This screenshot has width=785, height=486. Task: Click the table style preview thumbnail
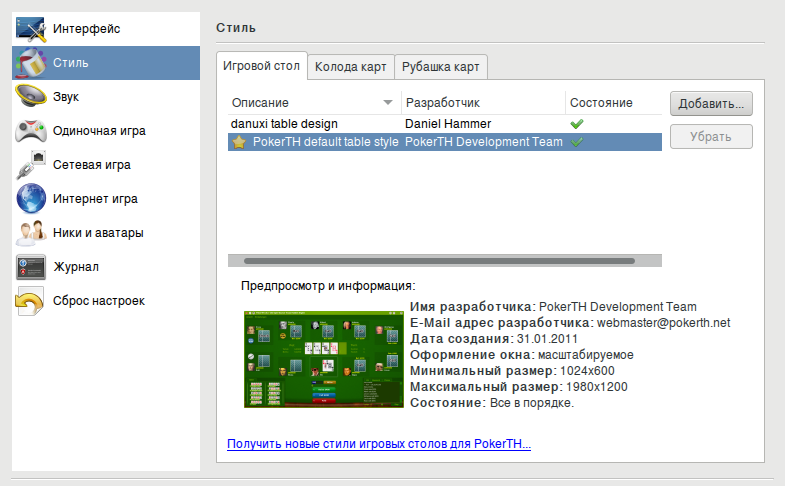pyautogui.click(x=323, y=359)
